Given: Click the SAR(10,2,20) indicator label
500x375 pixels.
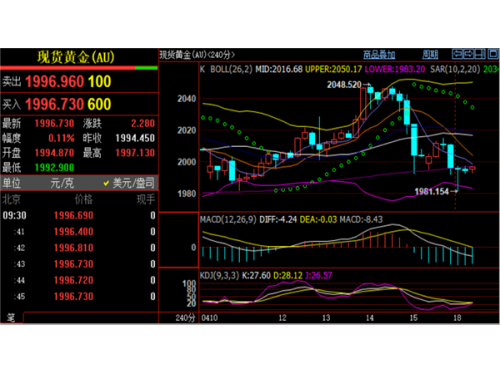Looking at the screenshot, I should [455, 69].
